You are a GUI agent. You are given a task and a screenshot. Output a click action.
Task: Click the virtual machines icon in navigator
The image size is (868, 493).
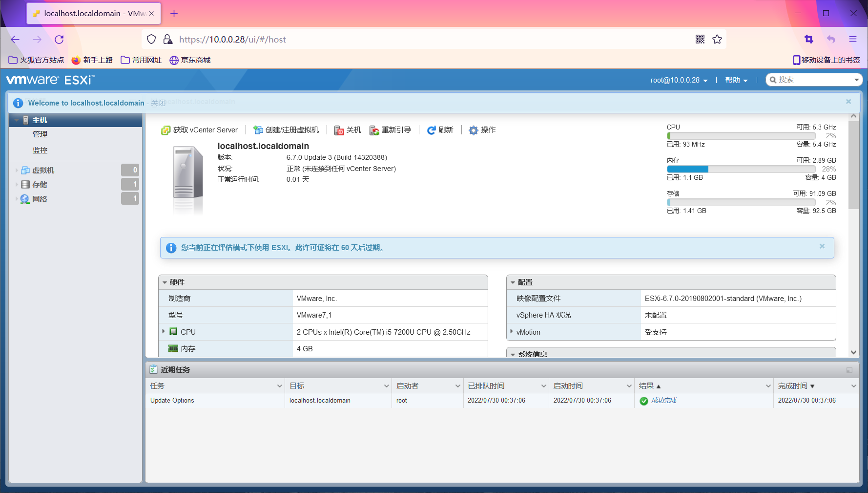[x=25, y=170]
